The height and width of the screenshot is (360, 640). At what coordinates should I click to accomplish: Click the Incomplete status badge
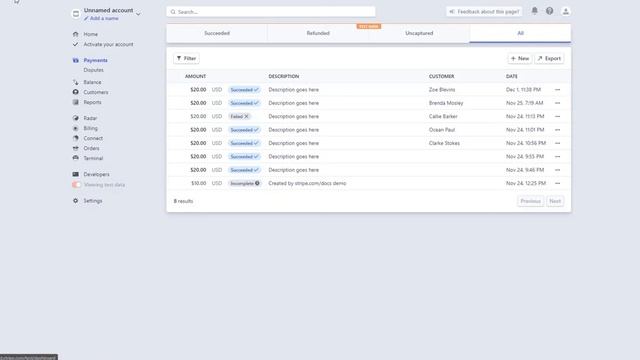point(244,183)
